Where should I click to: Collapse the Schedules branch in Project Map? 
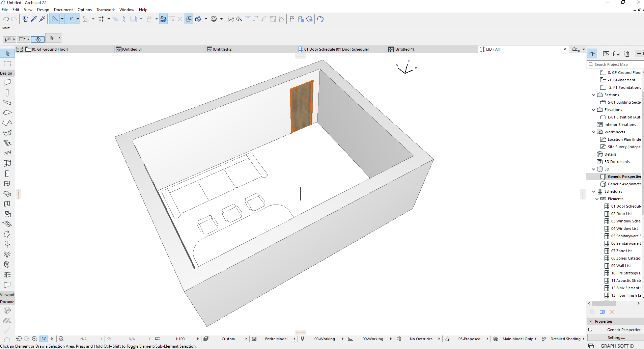coord(594,191)
